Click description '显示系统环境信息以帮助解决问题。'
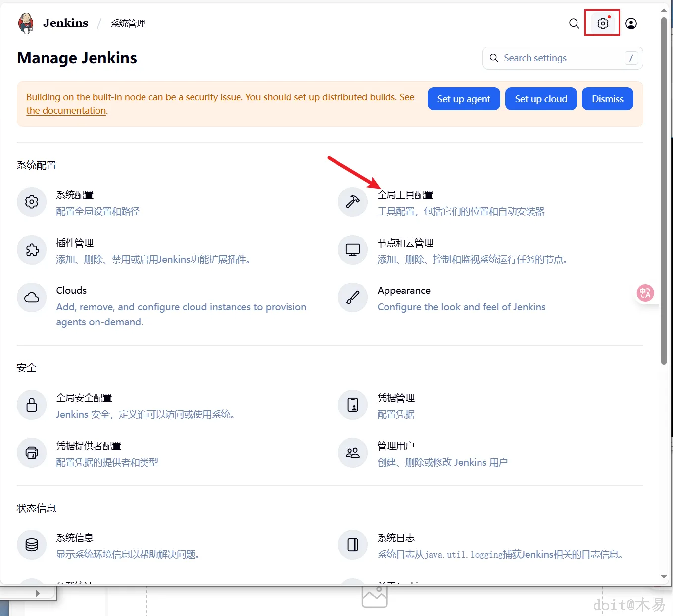This screenshot has height=616, width=673. [x=128, y=555]
